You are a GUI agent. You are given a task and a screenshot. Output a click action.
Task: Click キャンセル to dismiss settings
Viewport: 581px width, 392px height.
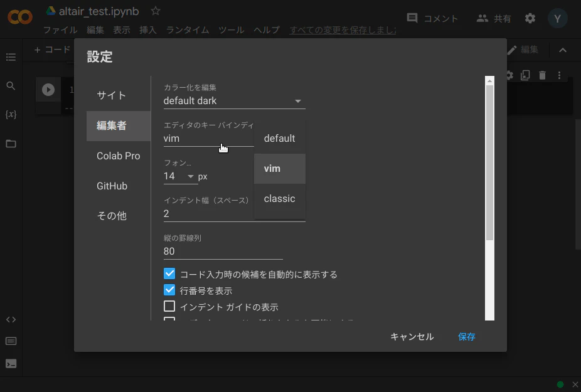click(x=412, y=337)
